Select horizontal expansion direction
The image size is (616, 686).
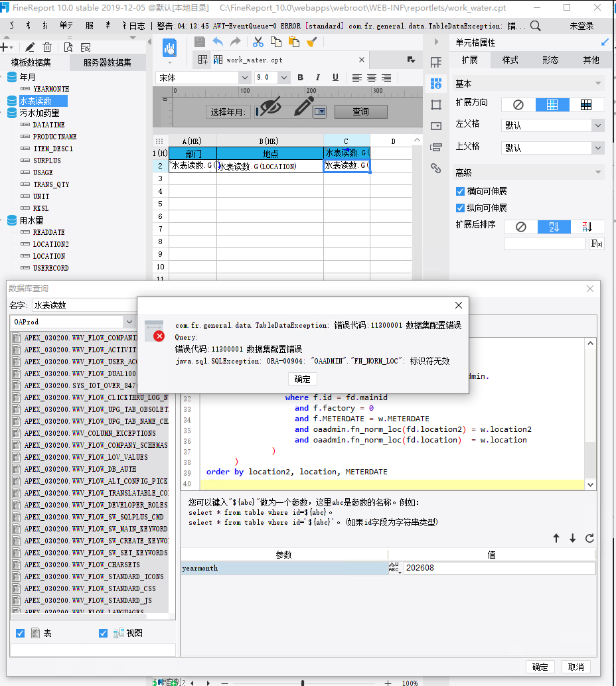[x=586, y=105]
